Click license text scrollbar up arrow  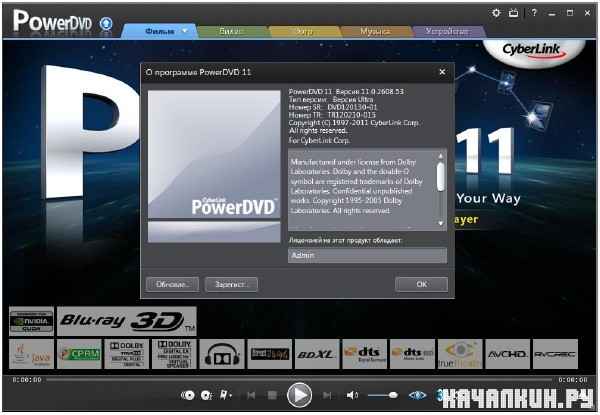440,156
